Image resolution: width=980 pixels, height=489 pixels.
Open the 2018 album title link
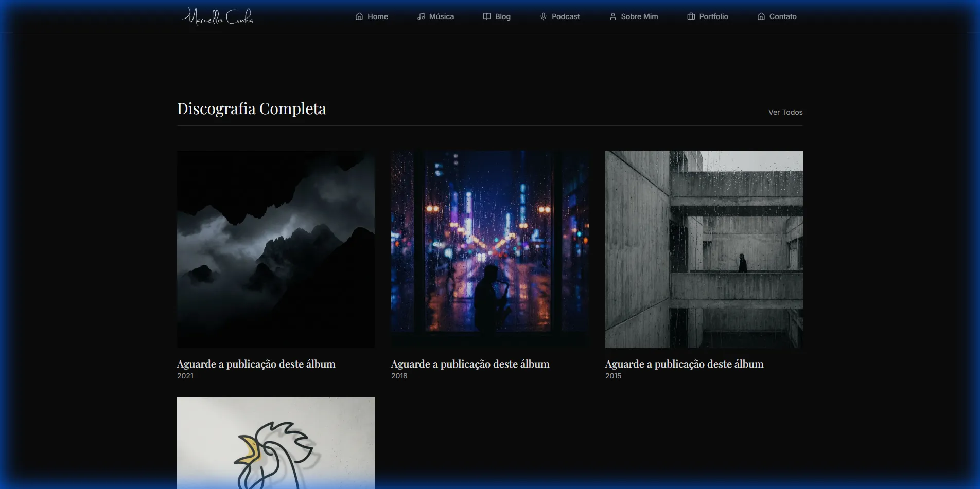tap(470, 364)
